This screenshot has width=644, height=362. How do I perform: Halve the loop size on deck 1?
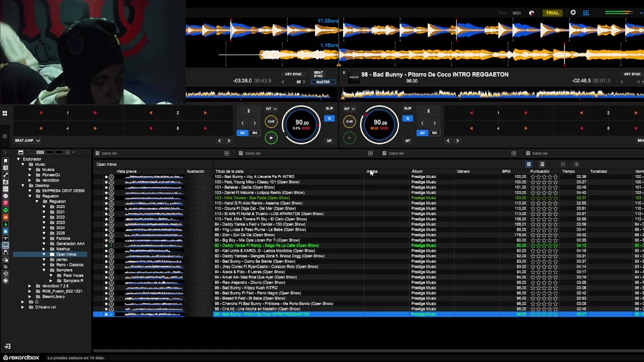[243, 123]
